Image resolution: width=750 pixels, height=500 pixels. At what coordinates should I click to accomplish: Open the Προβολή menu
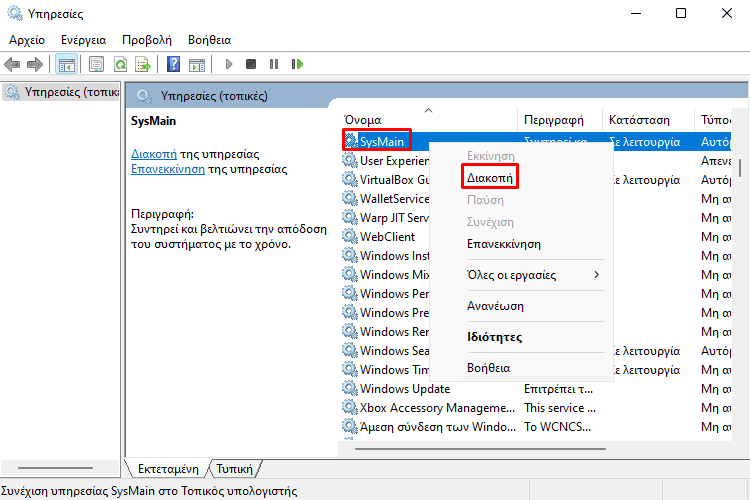pyautogui.click(x=147, y=40)
